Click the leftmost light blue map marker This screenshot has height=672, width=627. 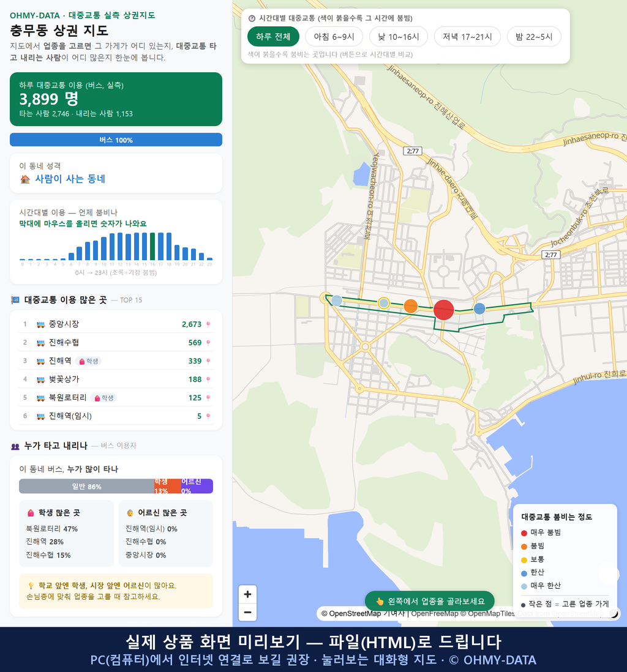(337, 301)
